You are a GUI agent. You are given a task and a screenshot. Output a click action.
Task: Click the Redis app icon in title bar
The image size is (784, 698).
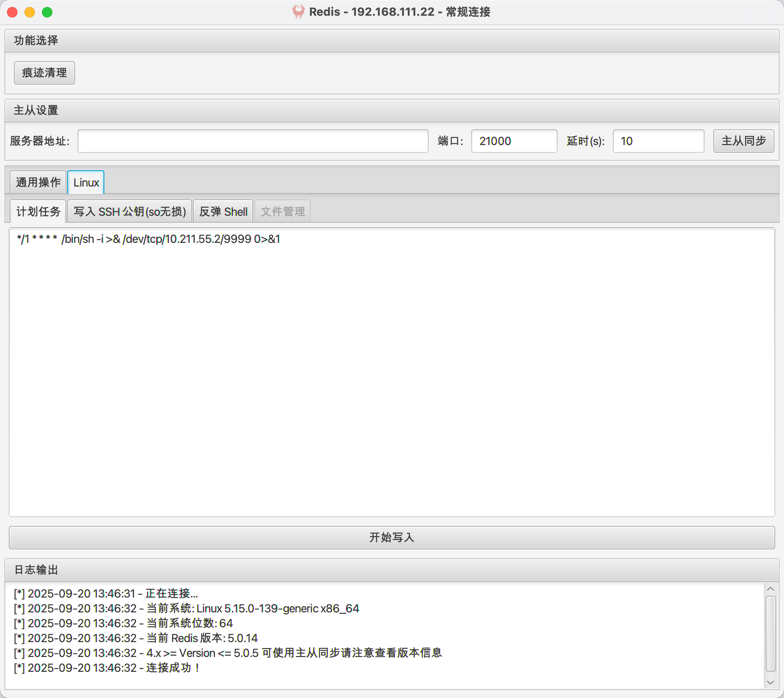pos(299,12)
